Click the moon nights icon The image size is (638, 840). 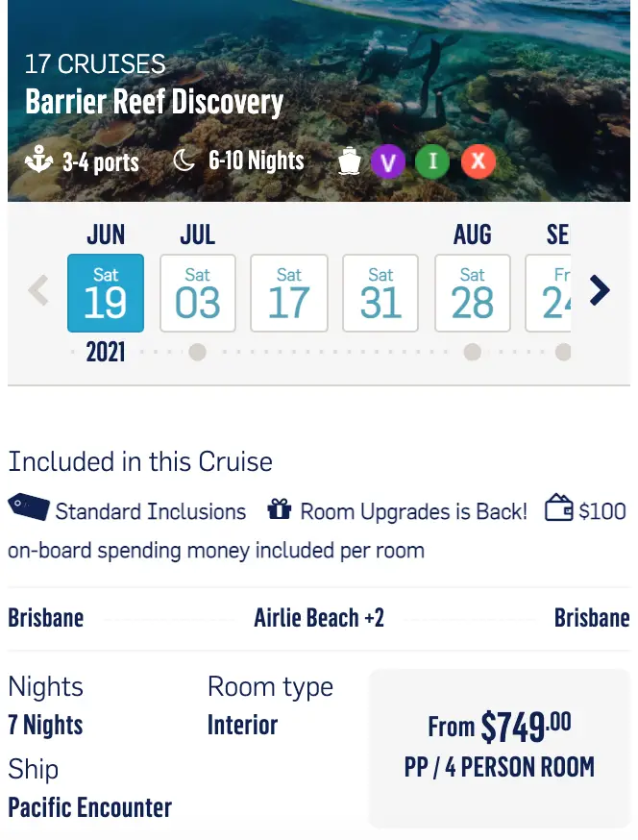(x=184, y=161)
